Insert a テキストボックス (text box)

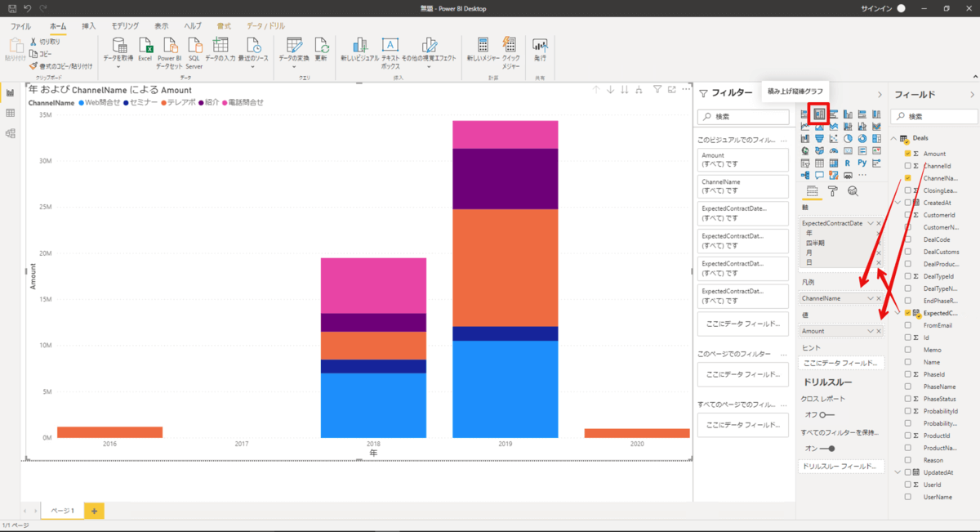point(390,48)
